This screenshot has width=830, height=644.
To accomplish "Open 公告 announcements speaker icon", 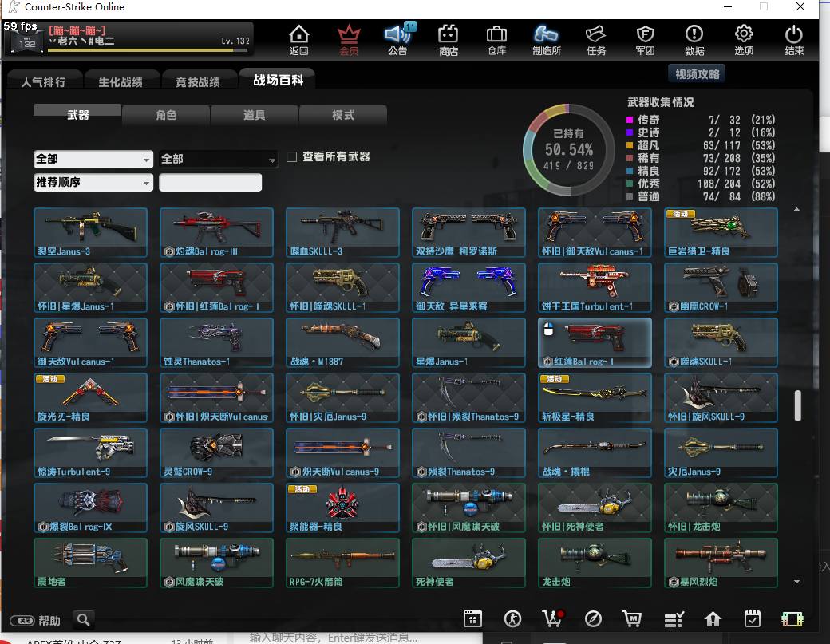I will [x=398, y=40].
